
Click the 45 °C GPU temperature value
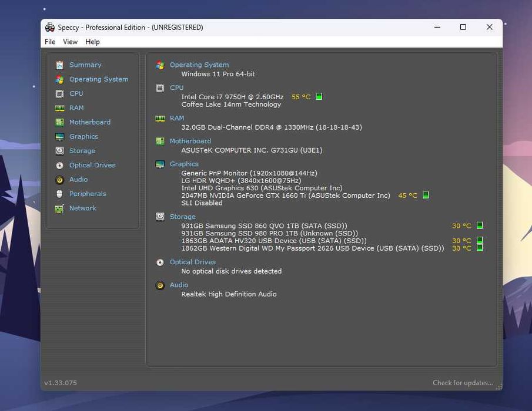click(x=408, y=196)
